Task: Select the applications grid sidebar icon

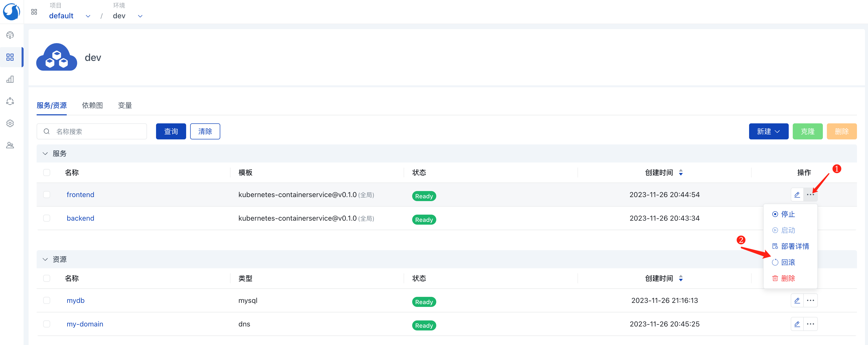Action: click(10, 57)
